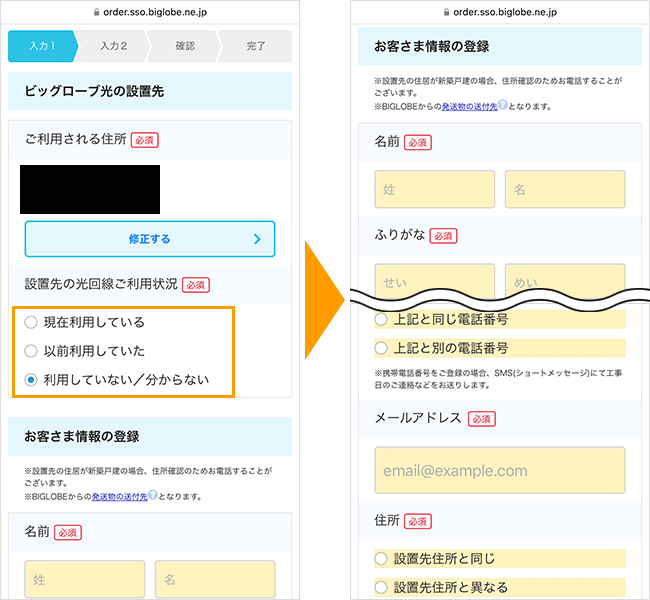Focus the email@example.com field
This screenshot has width=650, height=600.
point(500,470)
